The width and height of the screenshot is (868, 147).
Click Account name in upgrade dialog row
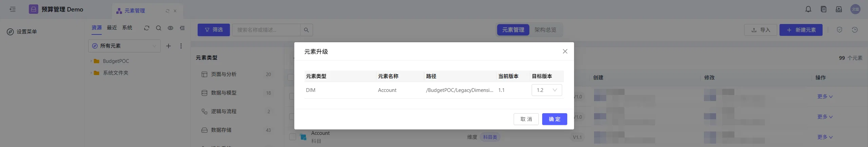(387, 90)
